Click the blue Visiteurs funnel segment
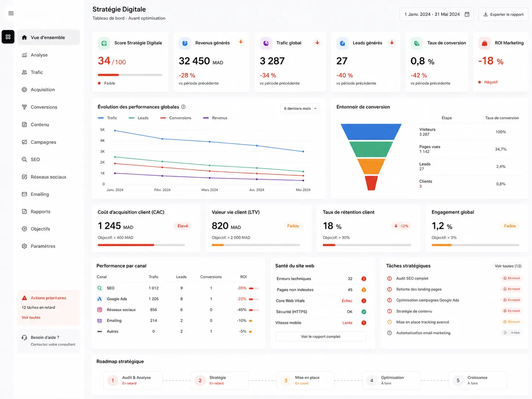The width and height of the screenshot is (532, 399). (x=371, y=132)
